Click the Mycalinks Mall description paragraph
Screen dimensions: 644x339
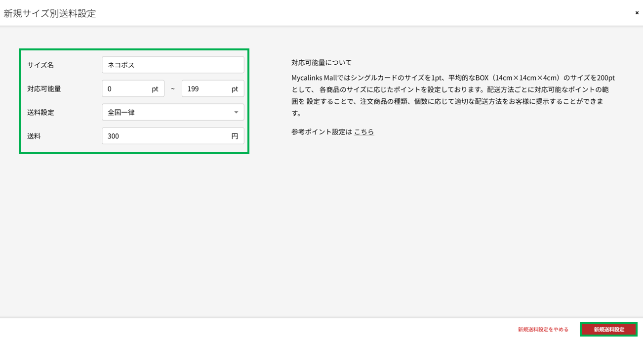[x=452, y=95]
